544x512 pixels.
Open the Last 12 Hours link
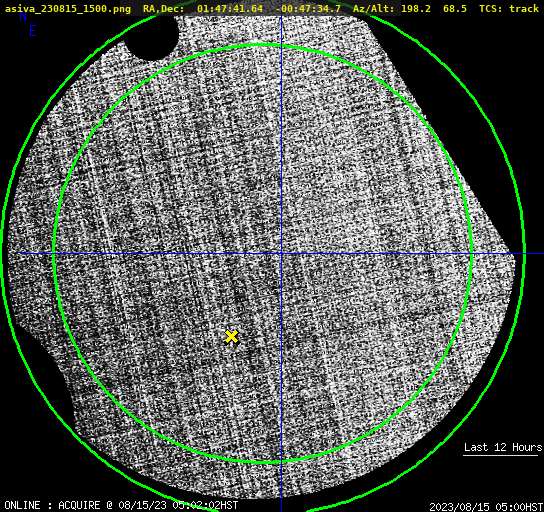503,447
